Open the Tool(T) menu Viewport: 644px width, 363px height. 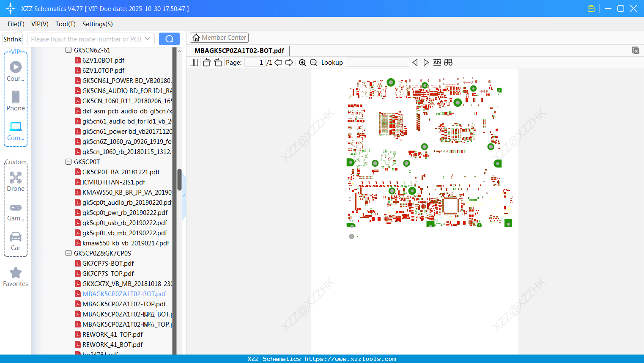pos(66,24)
